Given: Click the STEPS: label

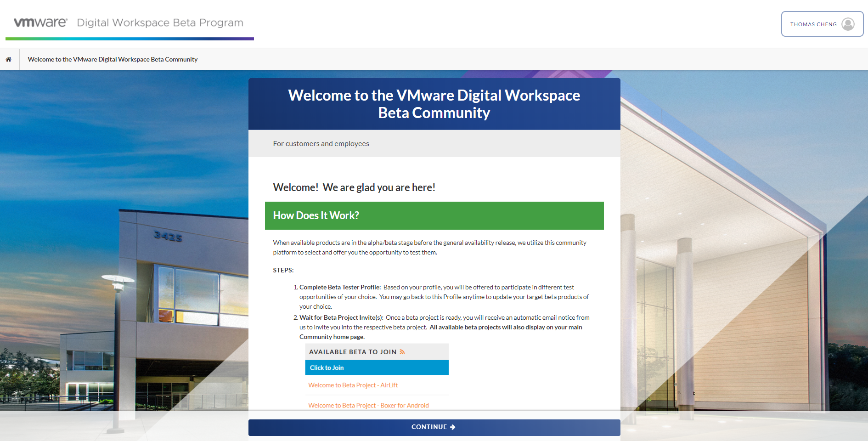Looking at the screenshot, I should tap(283, 270).
